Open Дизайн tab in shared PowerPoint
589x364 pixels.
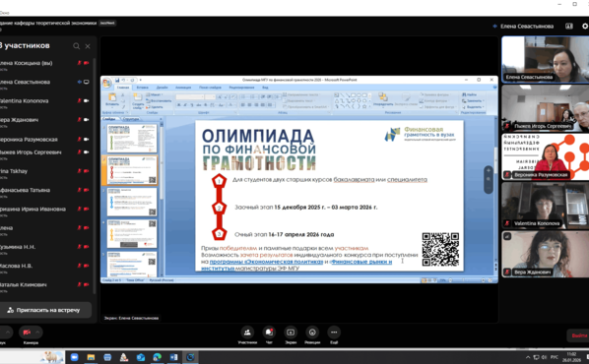tap(162, 88)
